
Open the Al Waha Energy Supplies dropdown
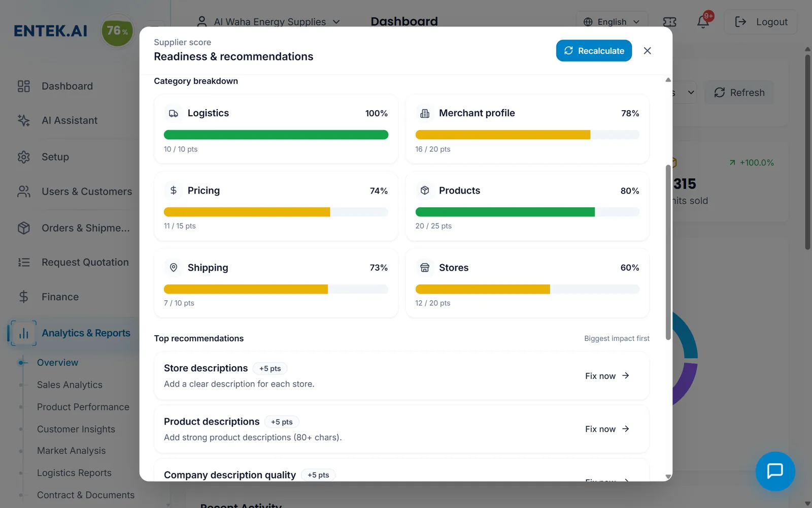(268, 22)
